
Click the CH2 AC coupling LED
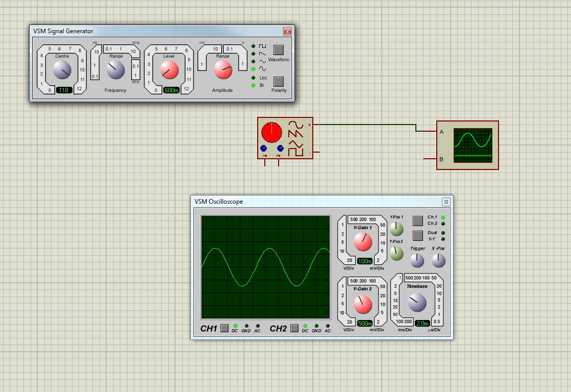pyautogui.click(x=328, y=326)
